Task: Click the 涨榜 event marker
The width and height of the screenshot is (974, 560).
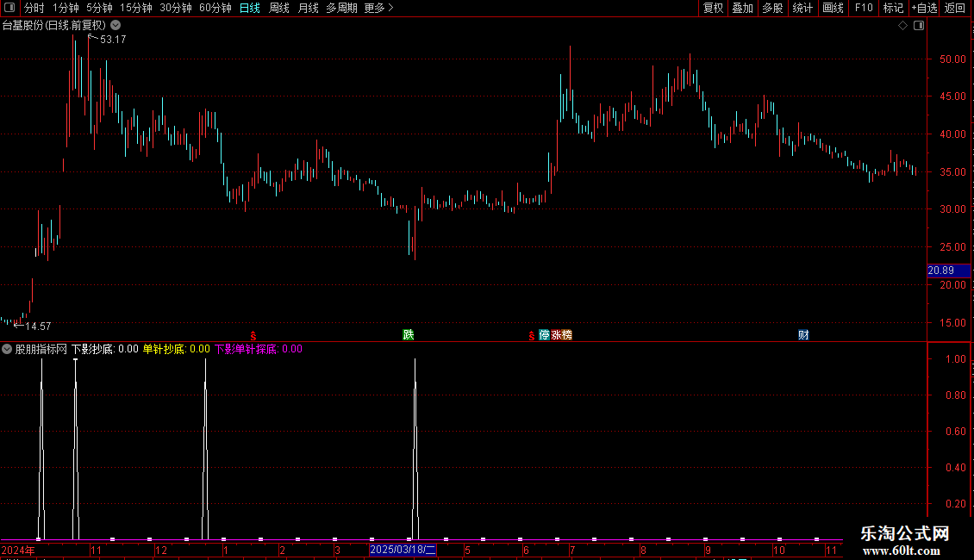Action: point(561,334)
